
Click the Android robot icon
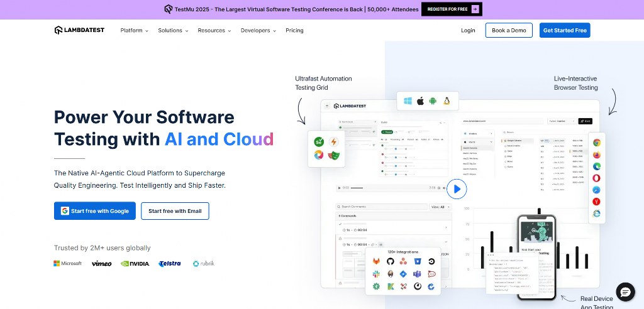tap(433, 101)
